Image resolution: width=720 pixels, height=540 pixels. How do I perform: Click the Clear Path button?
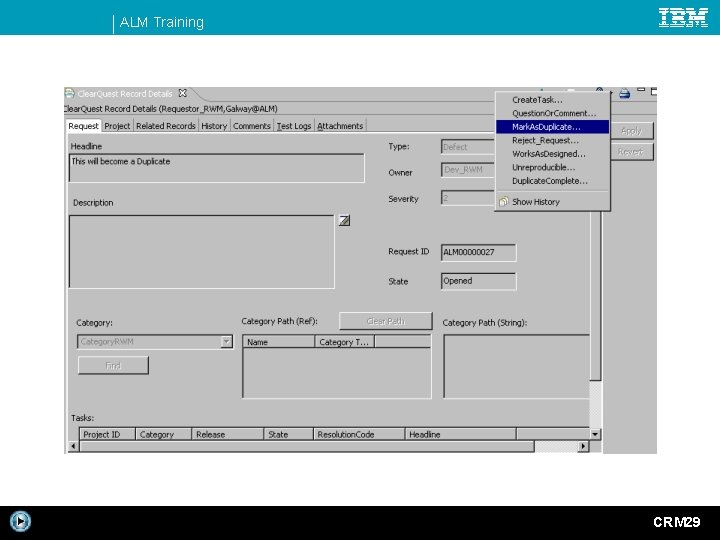[386, 321]
